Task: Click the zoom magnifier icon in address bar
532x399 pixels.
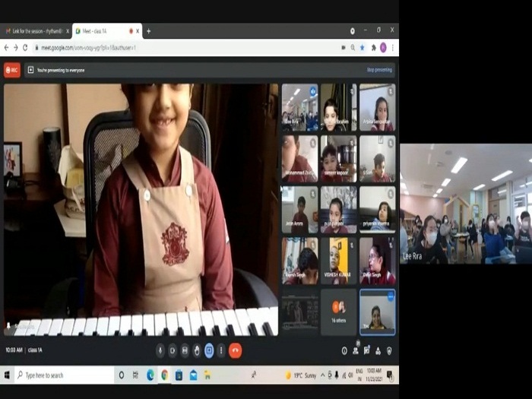Action: pos(353,48)
